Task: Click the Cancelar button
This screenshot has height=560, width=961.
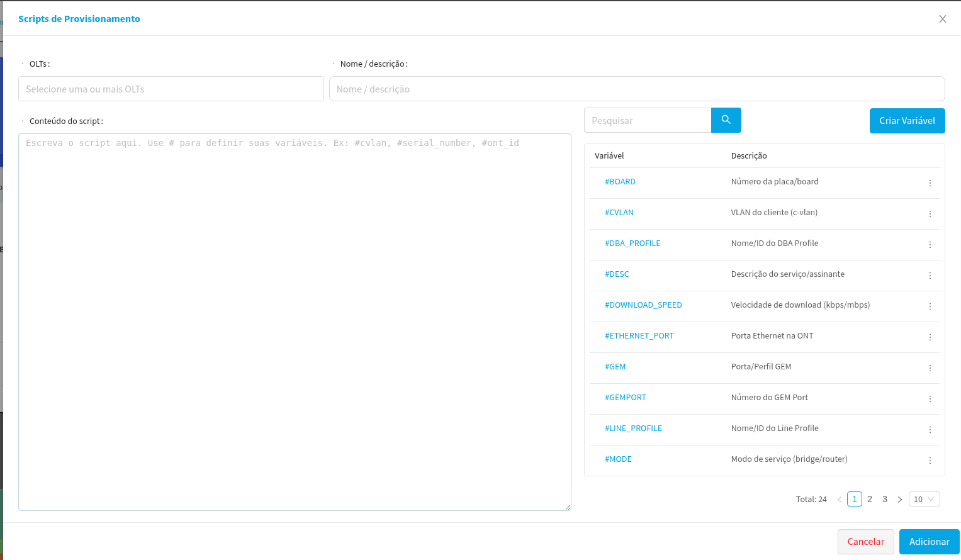Action: click(x=865, y=542)
